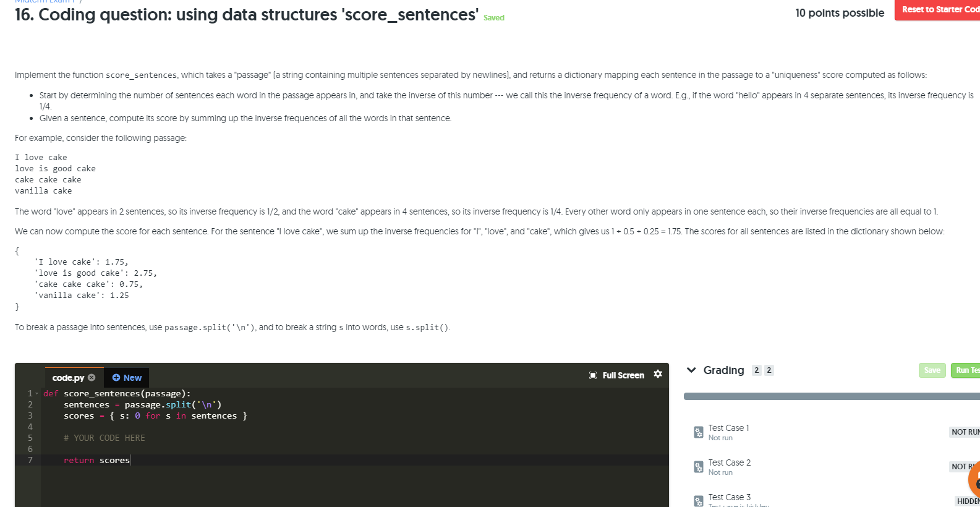Open the New file tab
Viewport: 980px width, 507px height.
(x=127, y=377)
